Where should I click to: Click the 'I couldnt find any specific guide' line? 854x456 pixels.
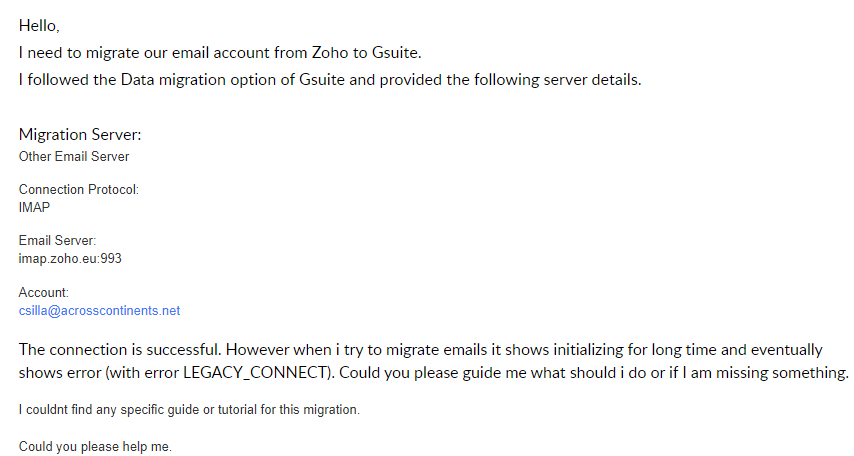189,410
